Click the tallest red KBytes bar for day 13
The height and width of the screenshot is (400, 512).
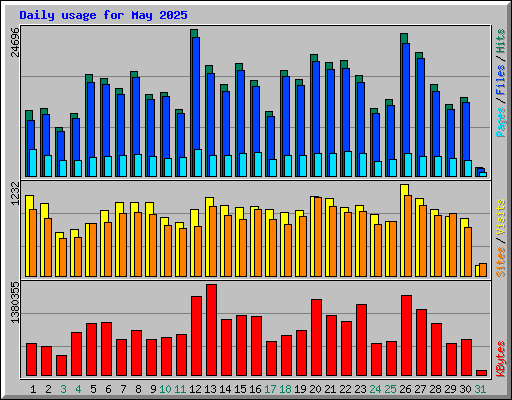[211, 330]
